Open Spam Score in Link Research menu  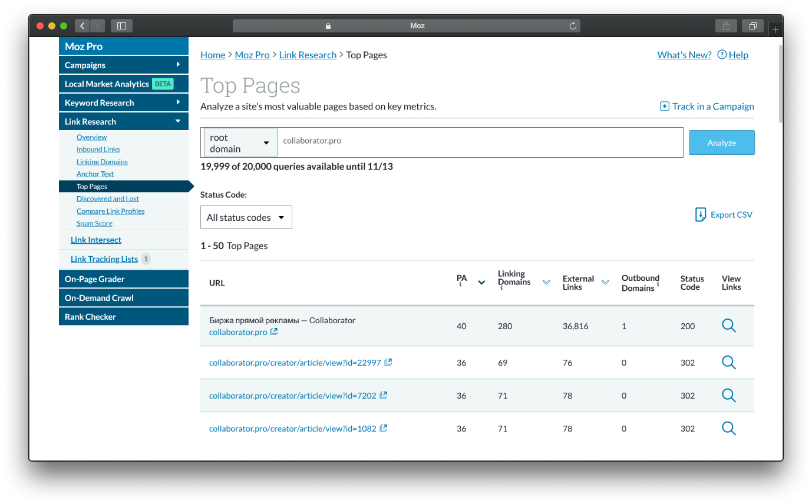coord(94,223)
